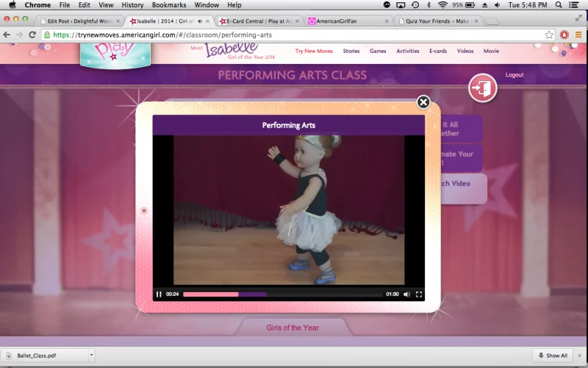The height and width of the screenshot is (368, 588).
Task: Click the red Opera-style extension icon
Action: [x=564, y=35]
